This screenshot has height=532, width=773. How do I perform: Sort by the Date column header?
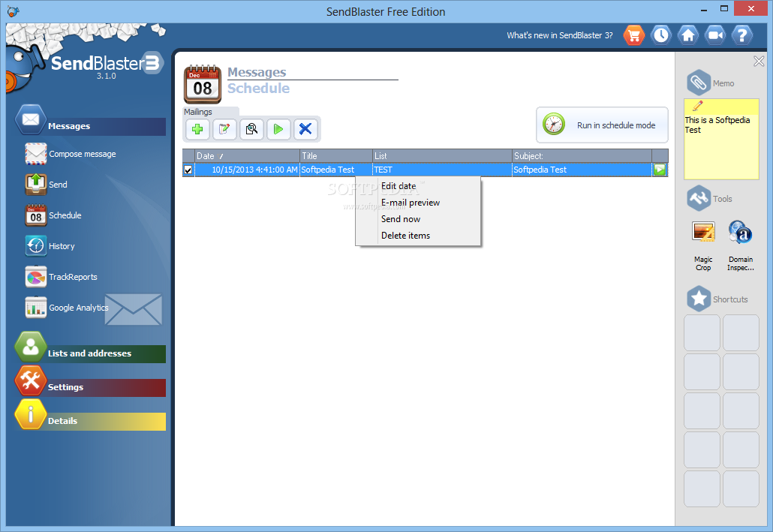pyautogui.click(x=247, y=156)
